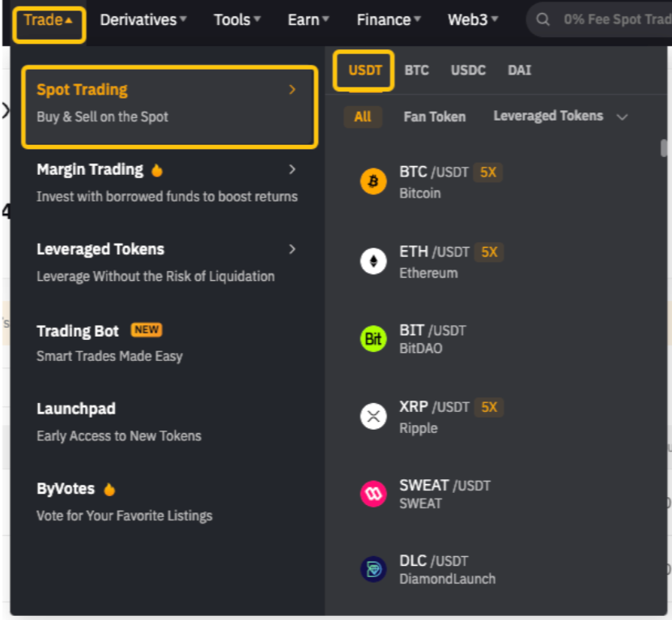Click the pink SWEAT token icon
Viewport: 672px width, 620px height.
coord(373,494)
